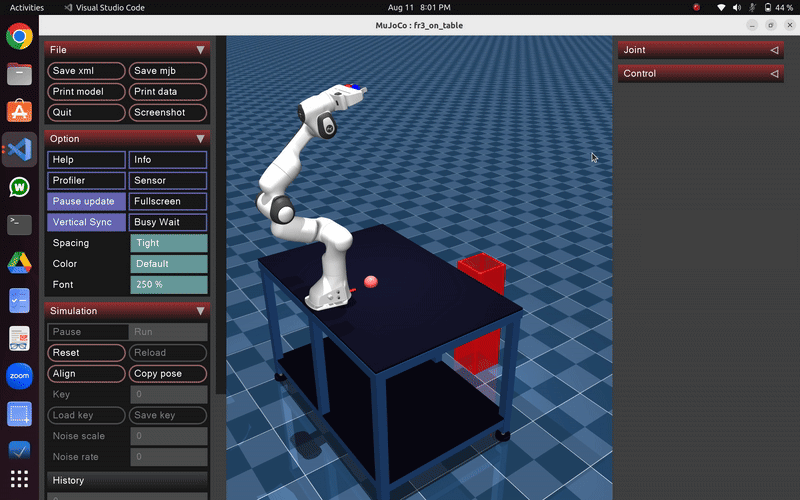Viewport: 800px width, 500px height.
Task: Click the left panel vertical scrollbar
Action: tap(220, 215)
